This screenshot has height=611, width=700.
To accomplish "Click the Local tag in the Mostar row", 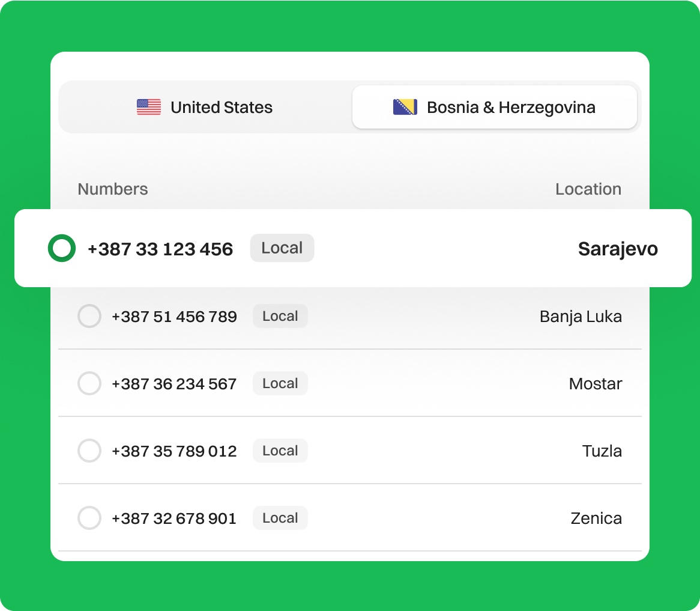I will [280, 383].
